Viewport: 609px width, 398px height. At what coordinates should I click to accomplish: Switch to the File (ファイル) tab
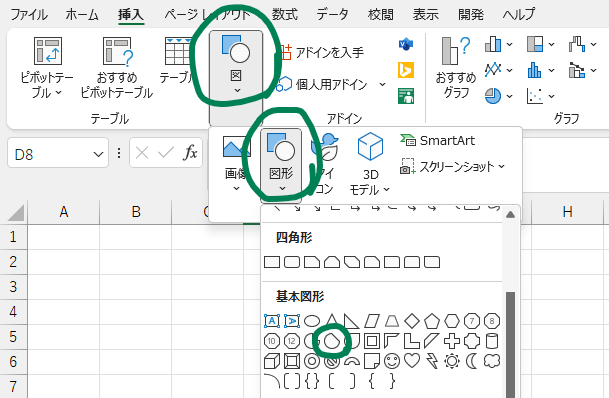pyautogui.click(x=29, y=15)
